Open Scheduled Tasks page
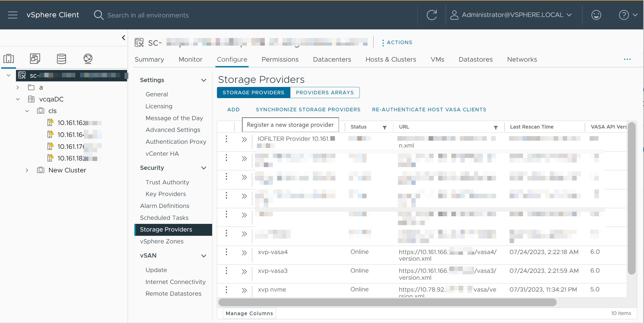Viewport: 644px width, 323px height. pos(164,218)
